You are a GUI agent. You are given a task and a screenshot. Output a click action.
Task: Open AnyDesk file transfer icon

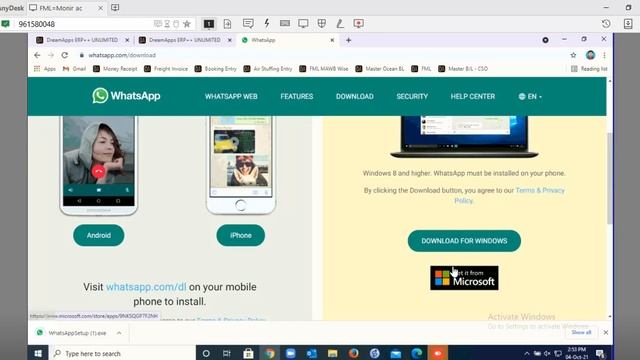tap(227, 24)
